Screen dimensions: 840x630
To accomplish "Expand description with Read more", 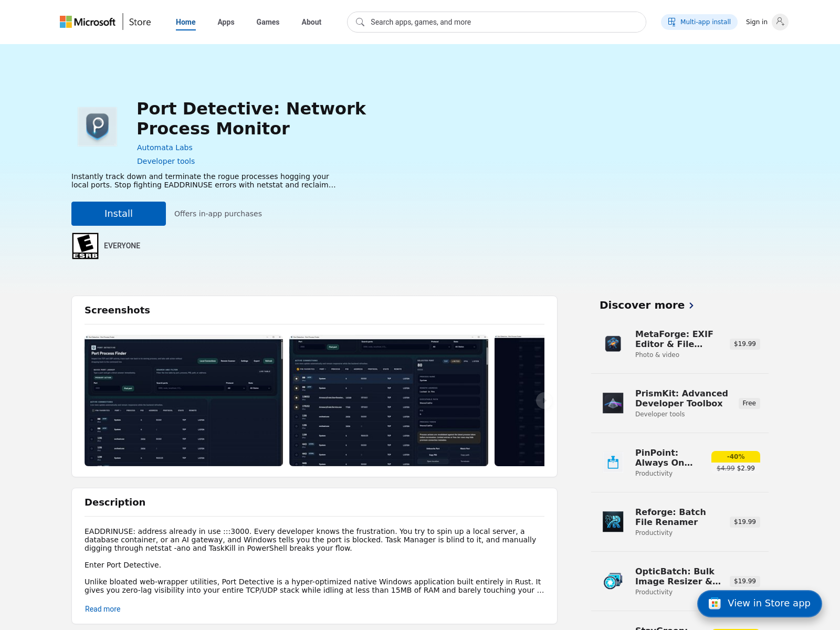I will pos(103,609).
